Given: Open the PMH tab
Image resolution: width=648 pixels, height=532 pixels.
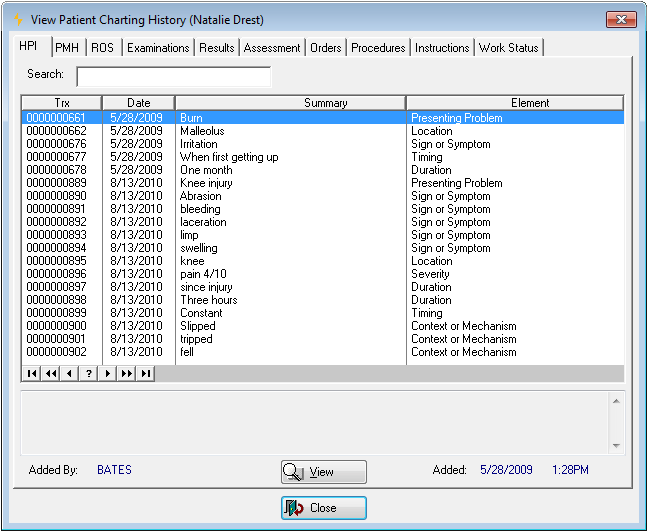Looking at the screenshot, I should (x=67, y=48).
